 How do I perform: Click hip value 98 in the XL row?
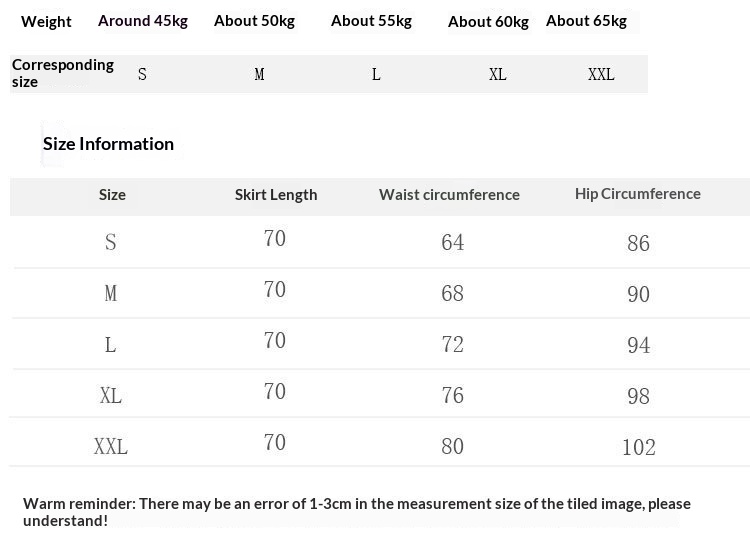pos(638,396)
